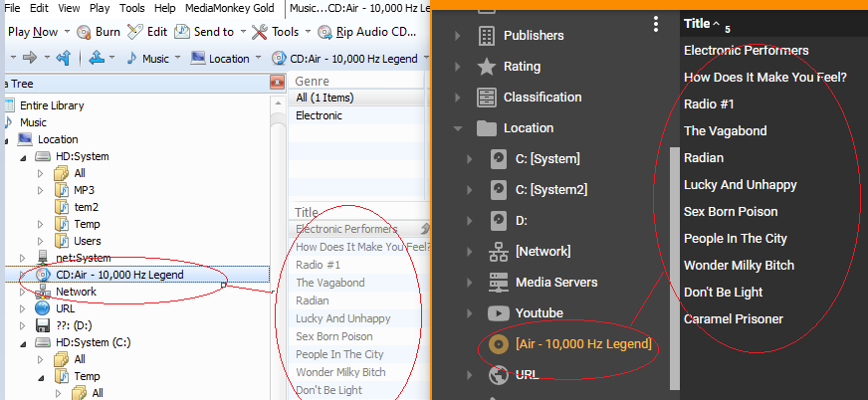The width and height of the screenshot is (868, 400).
Task: Open the Tools toolbar dropdown arrow
Action: tap(307, 32)
